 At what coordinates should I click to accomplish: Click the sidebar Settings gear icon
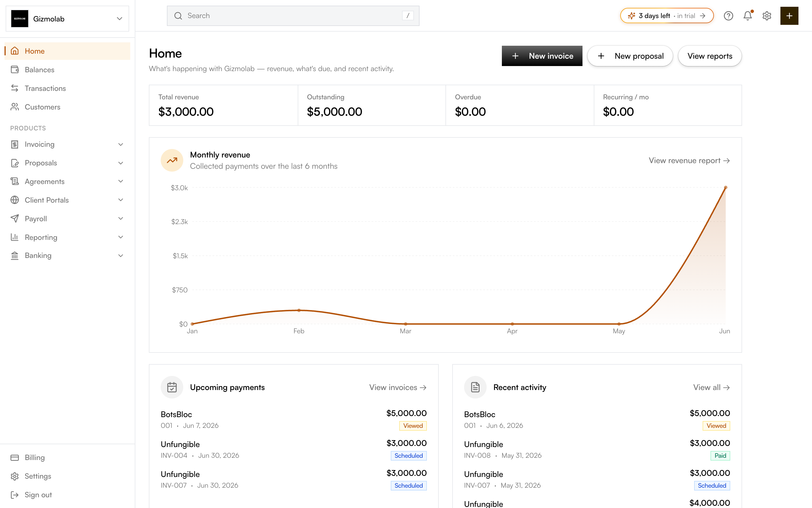(15, 476)
